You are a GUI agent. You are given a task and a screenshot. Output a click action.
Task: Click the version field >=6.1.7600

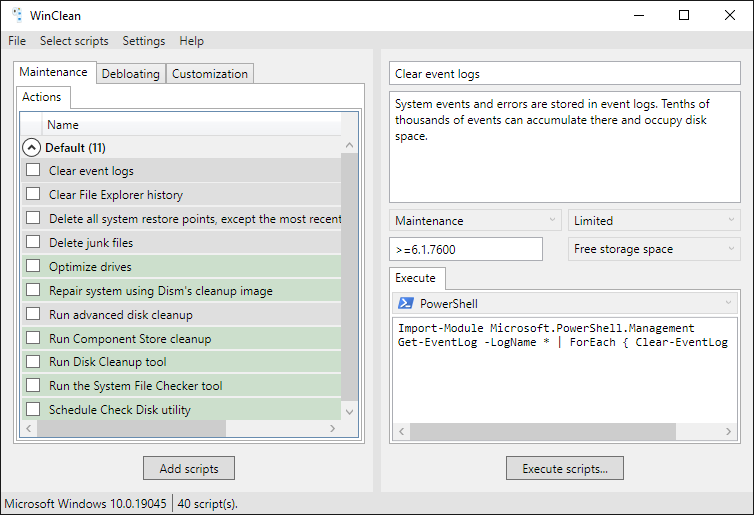pos(465,249)
